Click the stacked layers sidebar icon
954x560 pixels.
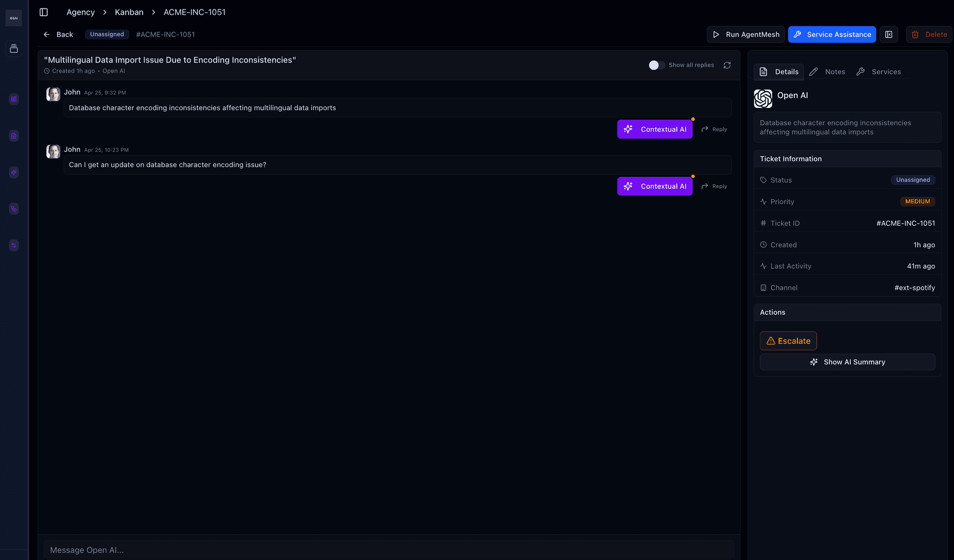pyautogui.click(x=14, y=49)
